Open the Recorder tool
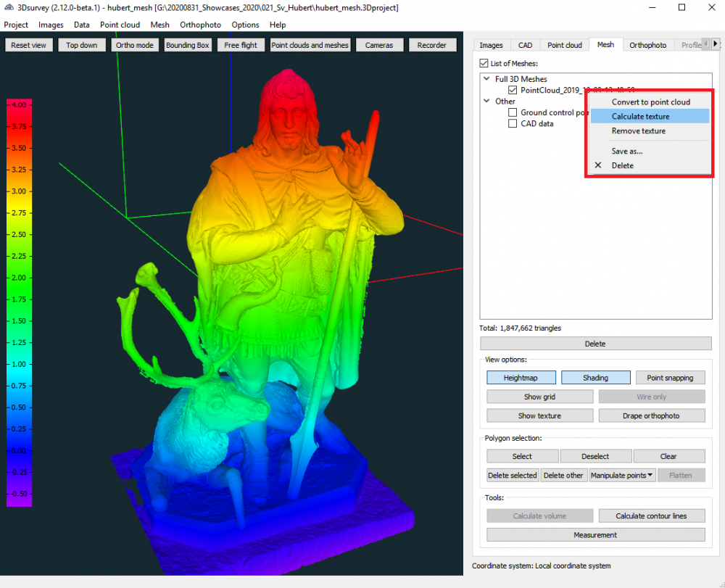725x588 pixels. (432, 45)
